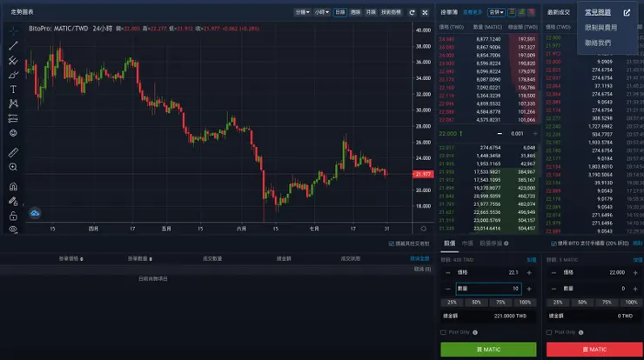Click the buy-side 加值 deposit link

(x=532, y=260)
